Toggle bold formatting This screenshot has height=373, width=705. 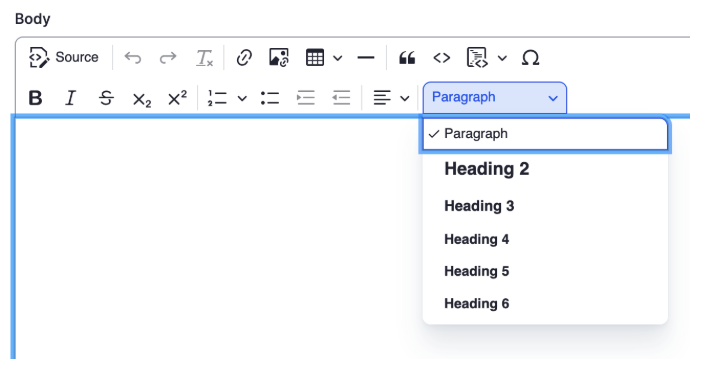coord(36,98)
